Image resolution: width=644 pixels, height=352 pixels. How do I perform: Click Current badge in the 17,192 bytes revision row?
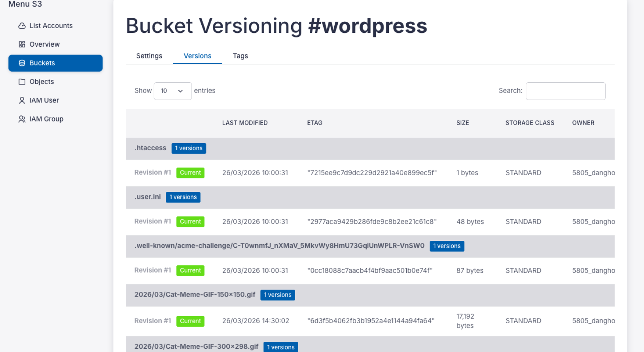(190, 321)
